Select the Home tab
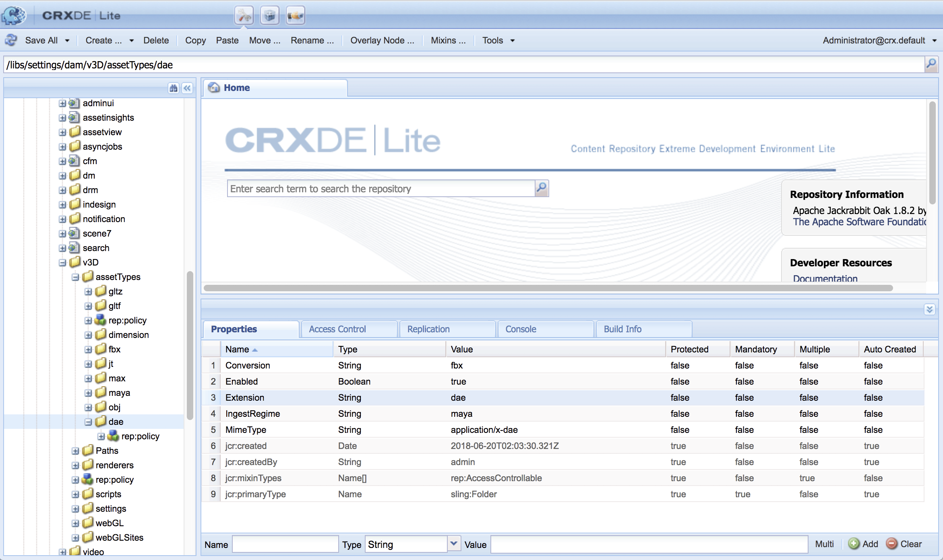The image size is (943, 560). pyautogui.click(x=275, y=88)
